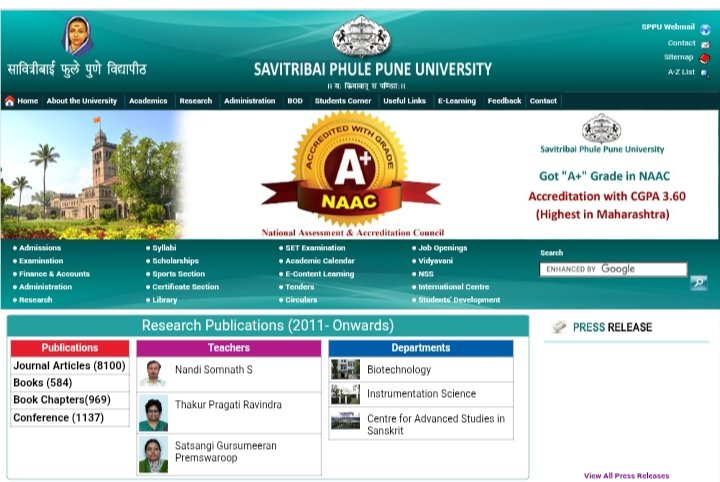Open the Academics menu

click(148, 101)
